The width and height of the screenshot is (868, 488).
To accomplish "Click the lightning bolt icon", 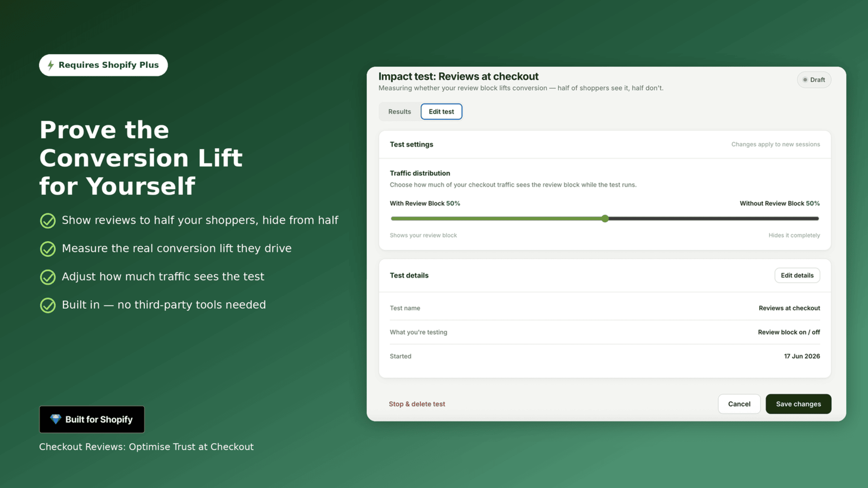I will [x=51, y=65].
